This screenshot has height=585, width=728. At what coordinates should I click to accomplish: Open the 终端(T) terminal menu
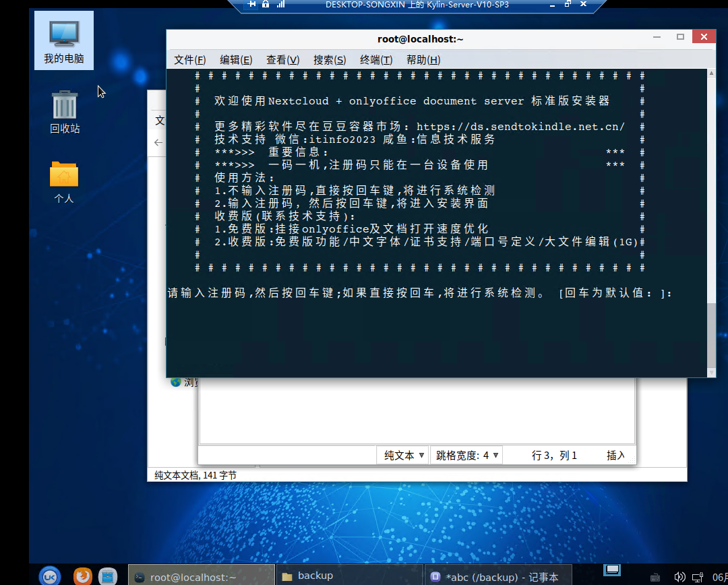(x=376, y=60)
